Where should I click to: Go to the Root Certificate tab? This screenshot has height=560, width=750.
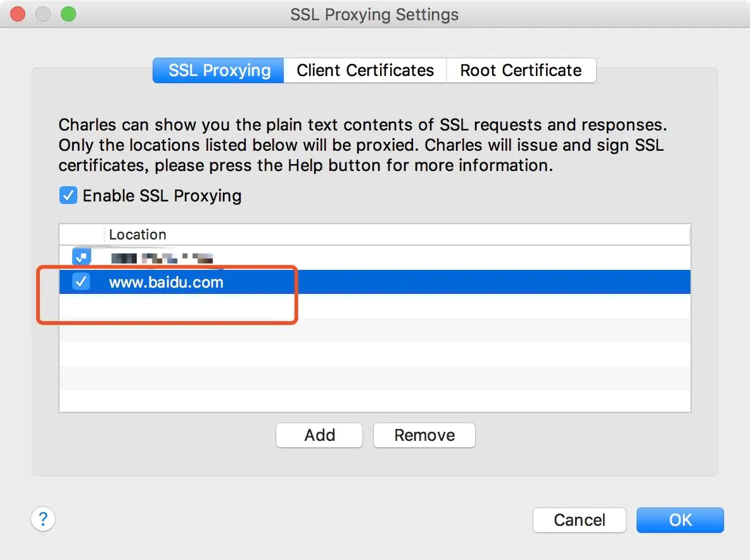(521, 70)
